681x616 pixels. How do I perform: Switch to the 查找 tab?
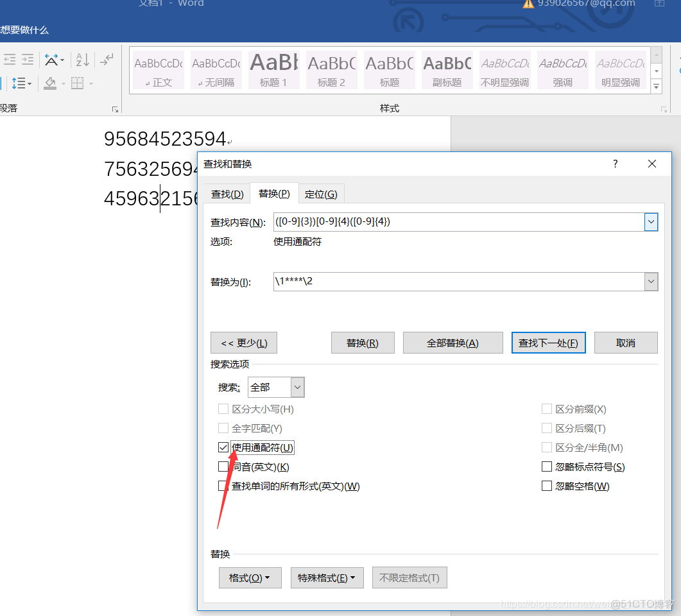pyautogui.click(x=227, y=193)
